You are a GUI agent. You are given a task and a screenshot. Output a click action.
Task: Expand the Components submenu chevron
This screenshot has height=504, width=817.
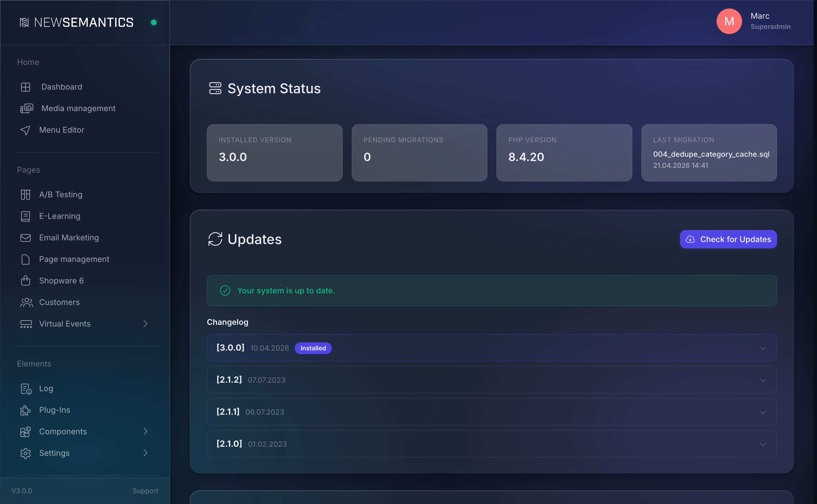(146, 431)
